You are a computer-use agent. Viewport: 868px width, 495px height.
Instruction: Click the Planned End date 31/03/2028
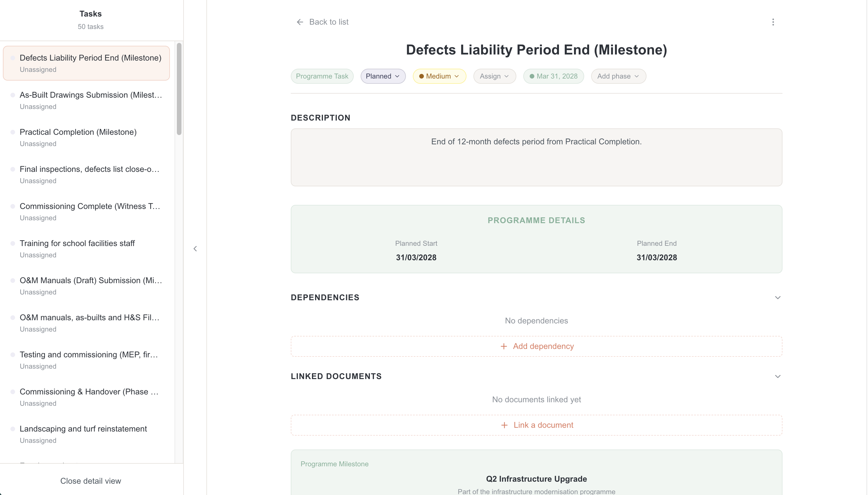[657, 257]
